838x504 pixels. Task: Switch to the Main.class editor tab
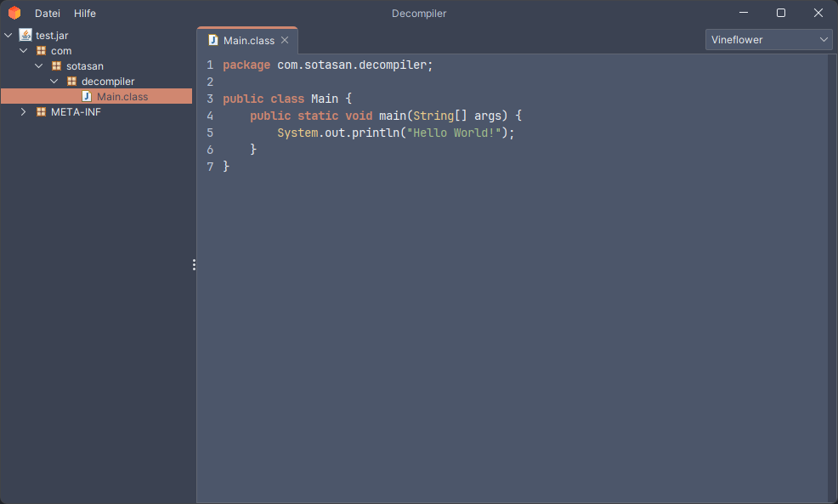coord(247,41)
